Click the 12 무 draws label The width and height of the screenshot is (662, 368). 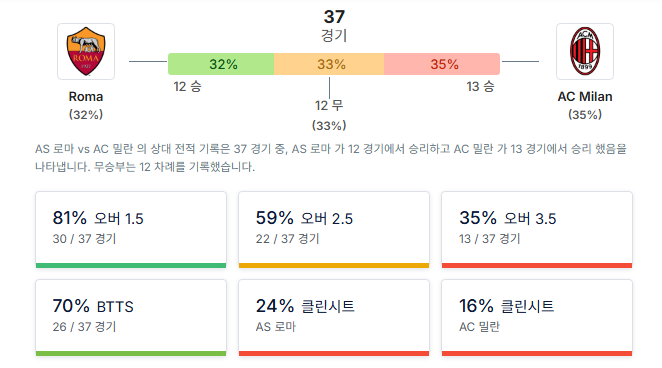[329, 106]
